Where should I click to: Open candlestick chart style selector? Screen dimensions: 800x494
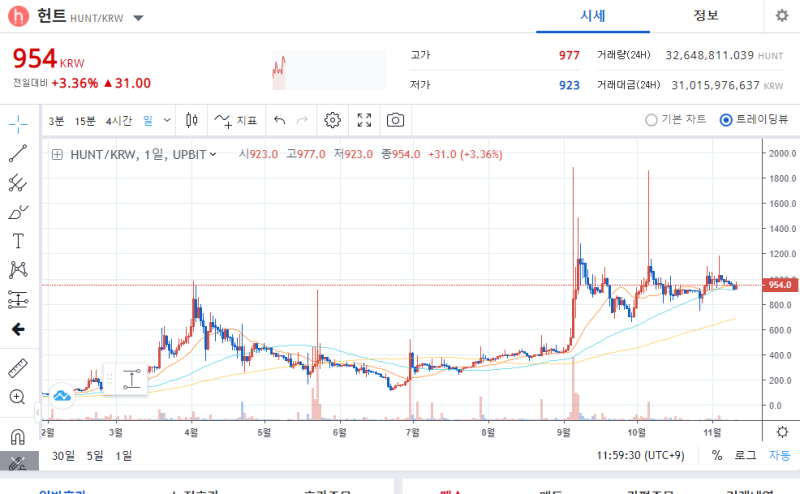[x=192, y=120]
